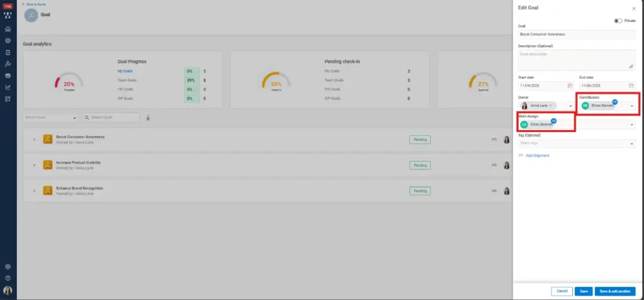Screen dimensions: 644x300
Task: Click the alignment link icon on Increase Product Visibility row
Action: (x=494, y=165)
